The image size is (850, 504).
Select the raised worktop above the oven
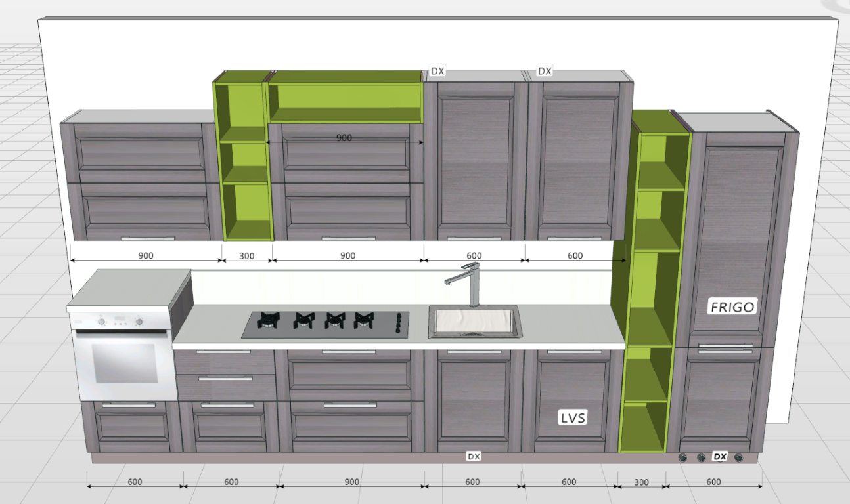(x=128, y=287)
